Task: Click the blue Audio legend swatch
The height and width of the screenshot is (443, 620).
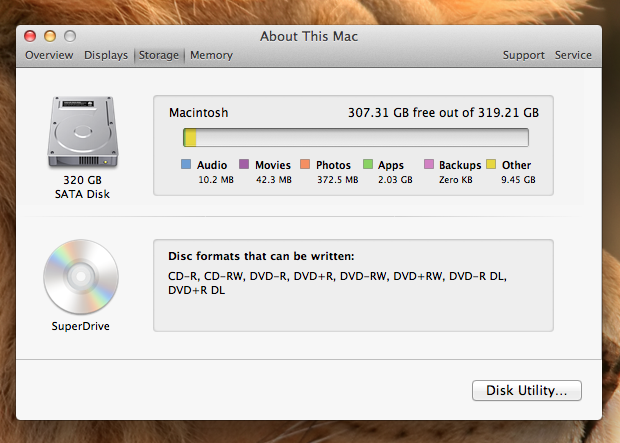Action: tap(186, 164)
